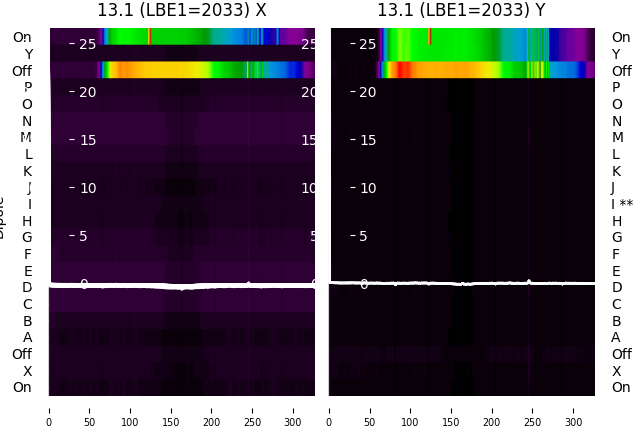
Task: Click the white spike near 250 in the Y plot
Action: click(529, 281)
